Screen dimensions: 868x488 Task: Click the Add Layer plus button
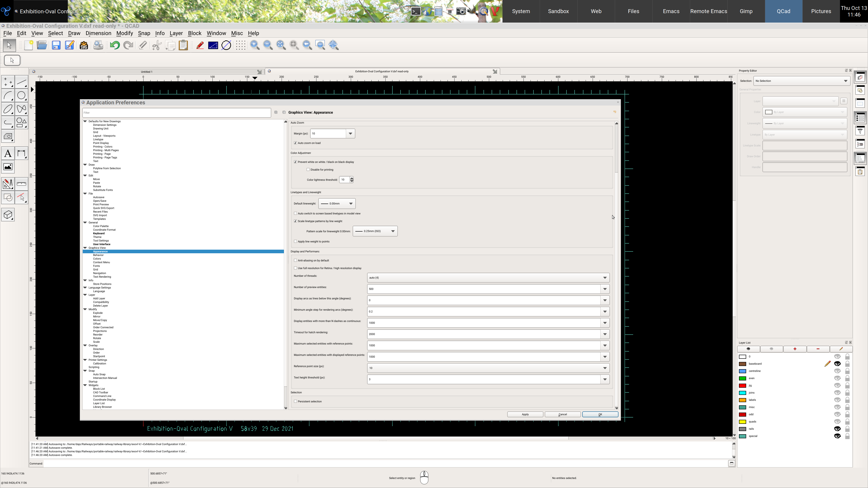point(795,349)
